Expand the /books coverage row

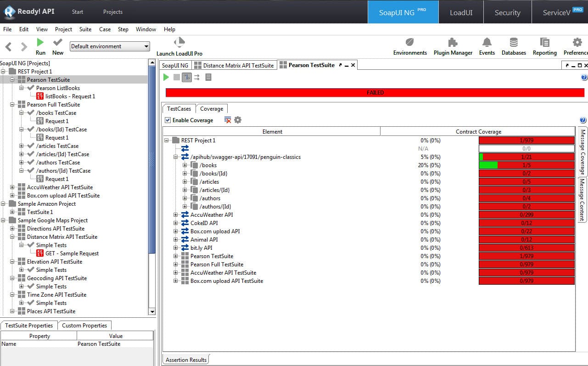tap(185, 165)
